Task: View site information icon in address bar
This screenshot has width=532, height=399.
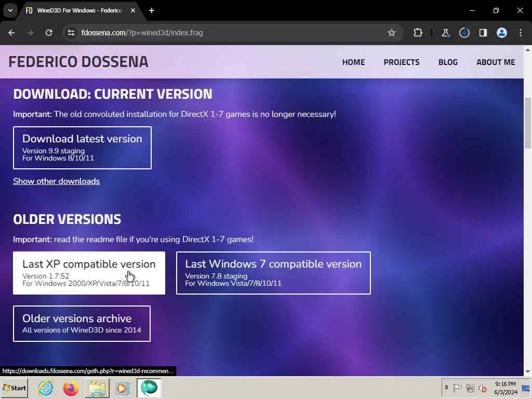Action: pos(71,33)
